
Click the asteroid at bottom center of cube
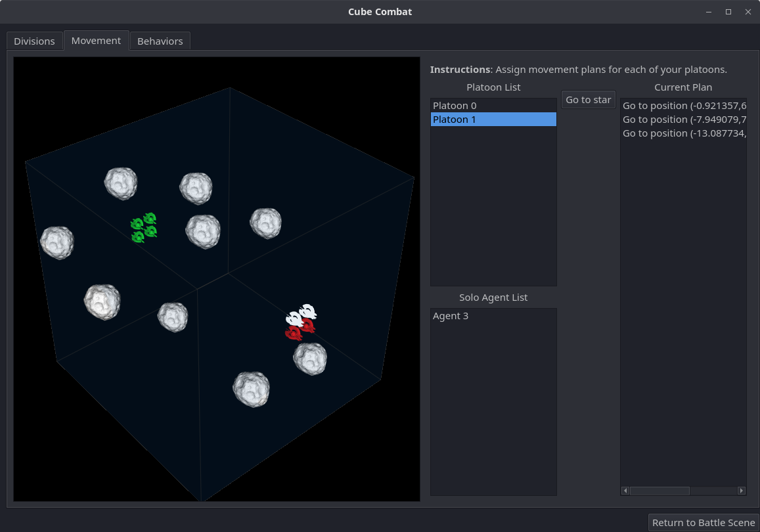tap(252, 389)
